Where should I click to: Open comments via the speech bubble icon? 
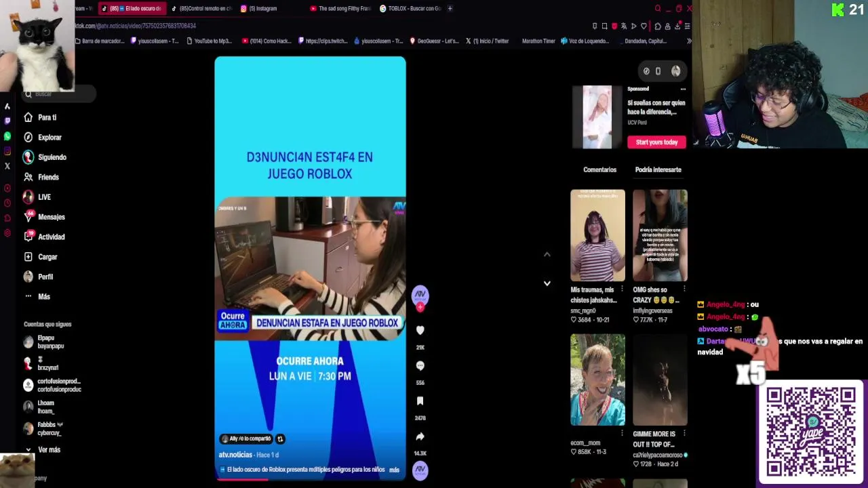(420, 365)
